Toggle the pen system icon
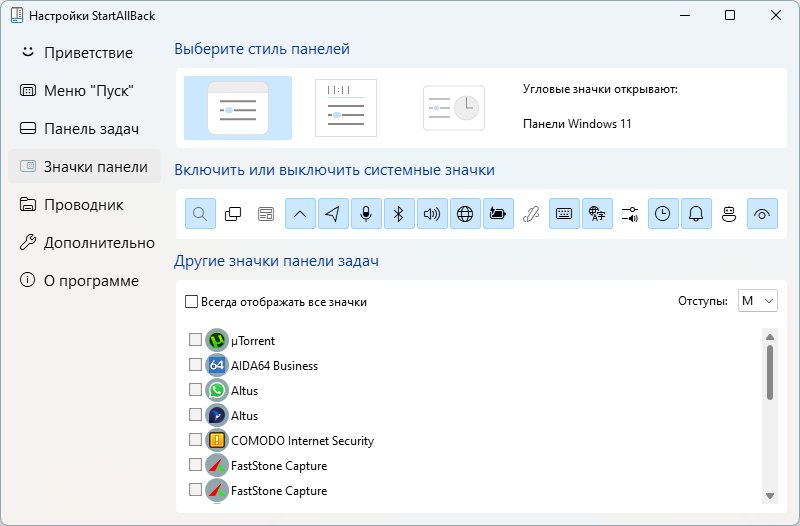 531,214
